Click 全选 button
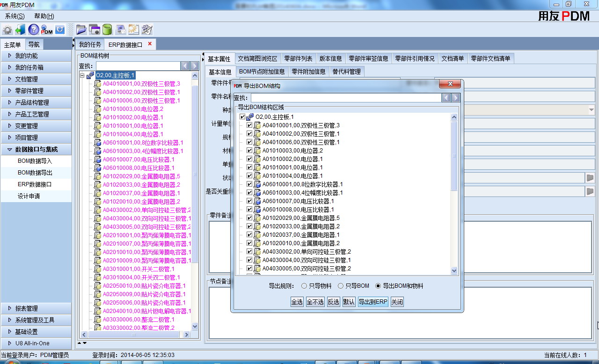The image size is (599, 364). [297, 302]
